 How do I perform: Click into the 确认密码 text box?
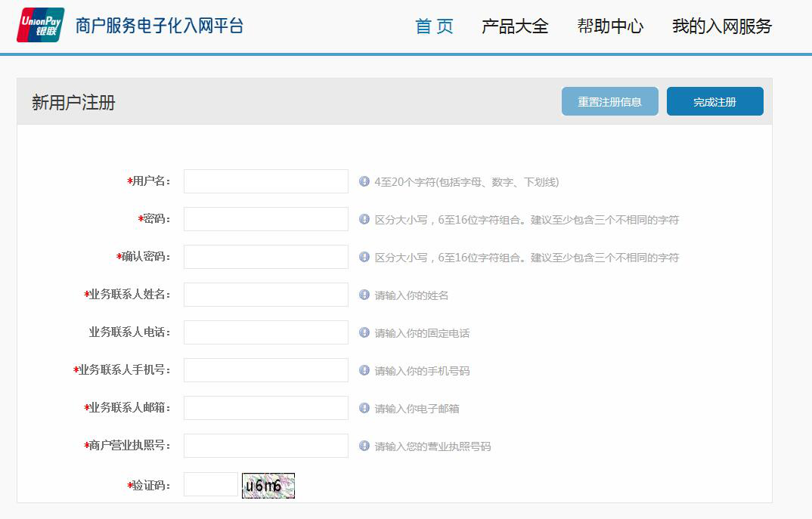265,257
